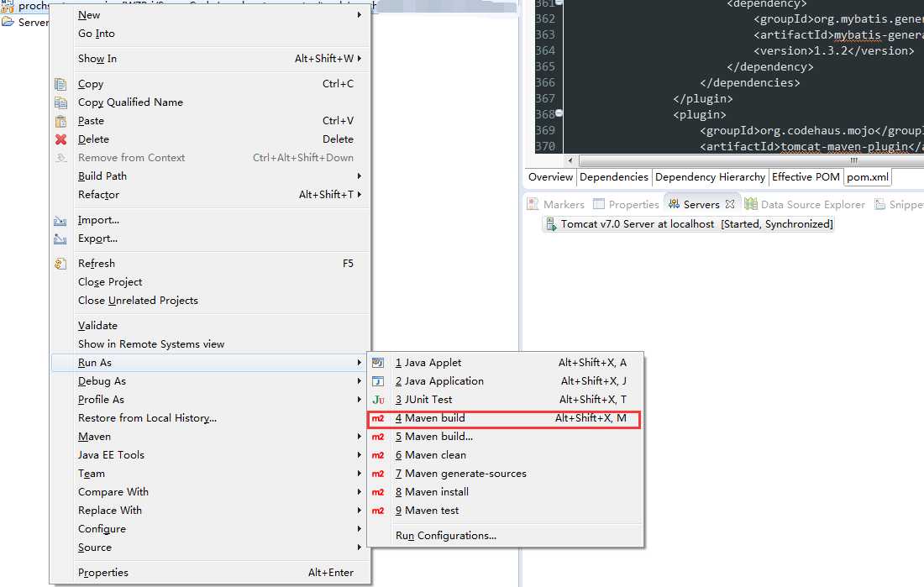Image resolution: width=924 pixels, height=587 pixels.
Task: Click m2 icon beside Maven generate-sources
Action: coord(378,474)
